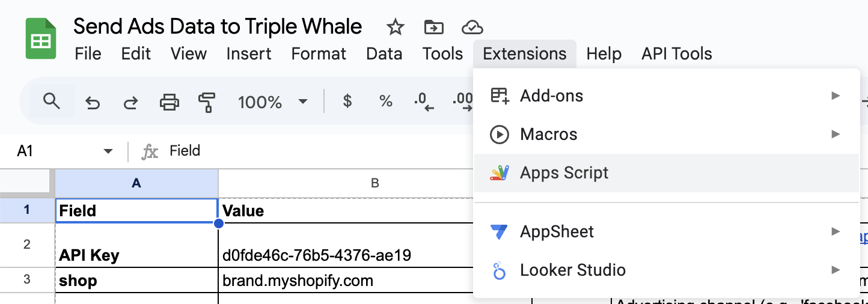
Task: Choose Looker Studio in Extensions menu
Action: click(667, 270)
